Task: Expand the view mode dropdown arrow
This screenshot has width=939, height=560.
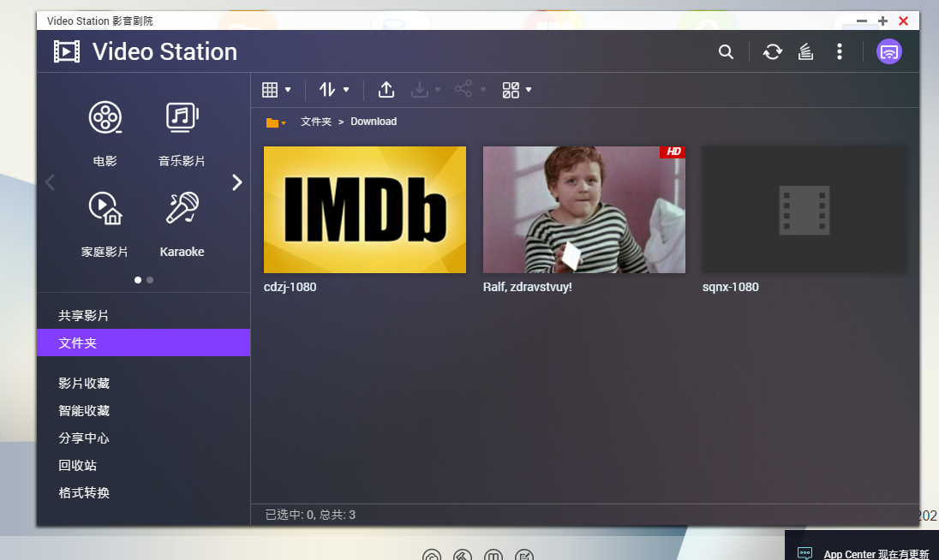Action: 288,90
